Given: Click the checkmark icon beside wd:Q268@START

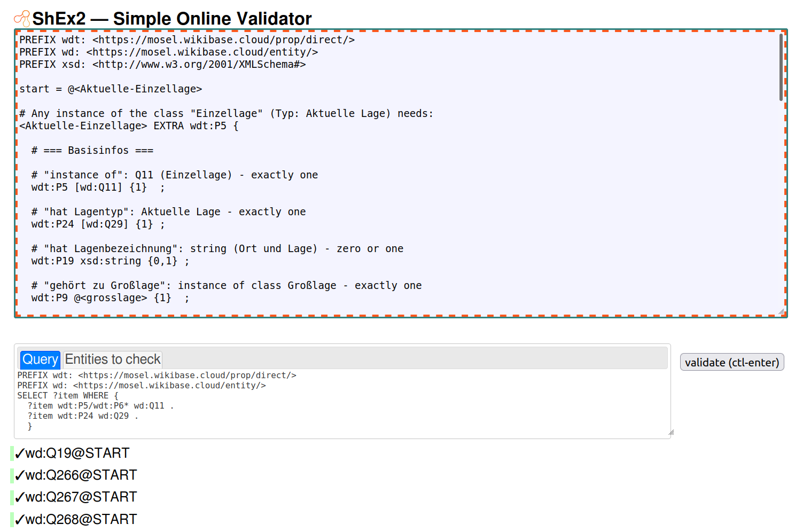Looking at the screenshot, I should (20, 520).
